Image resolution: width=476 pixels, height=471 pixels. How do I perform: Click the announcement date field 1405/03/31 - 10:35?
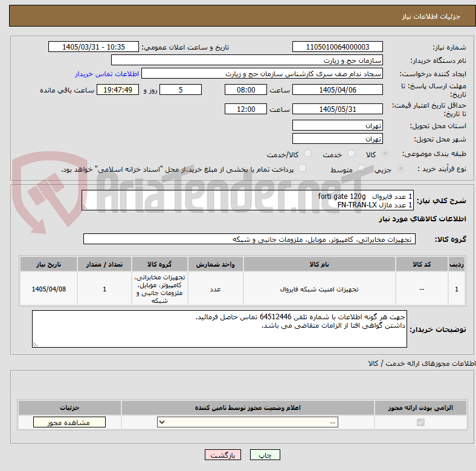tap(94, 47)
